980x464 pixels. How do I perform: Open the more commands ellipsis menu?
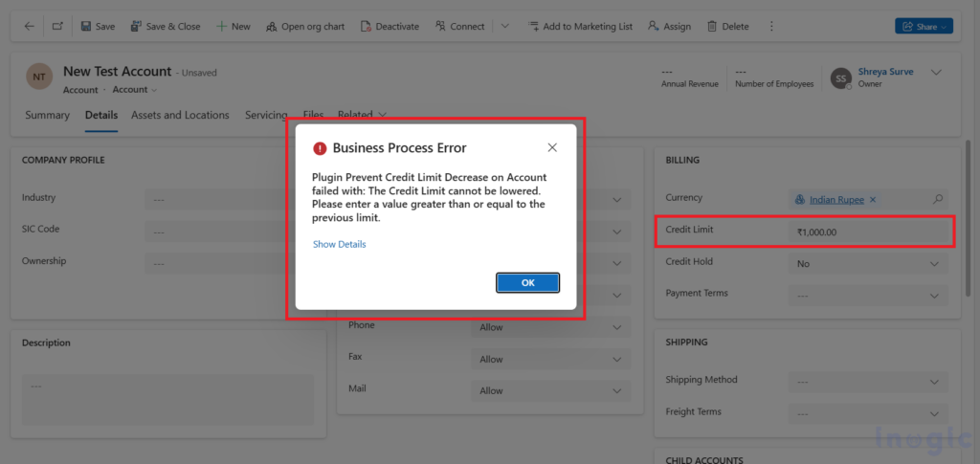click(772, 27)
